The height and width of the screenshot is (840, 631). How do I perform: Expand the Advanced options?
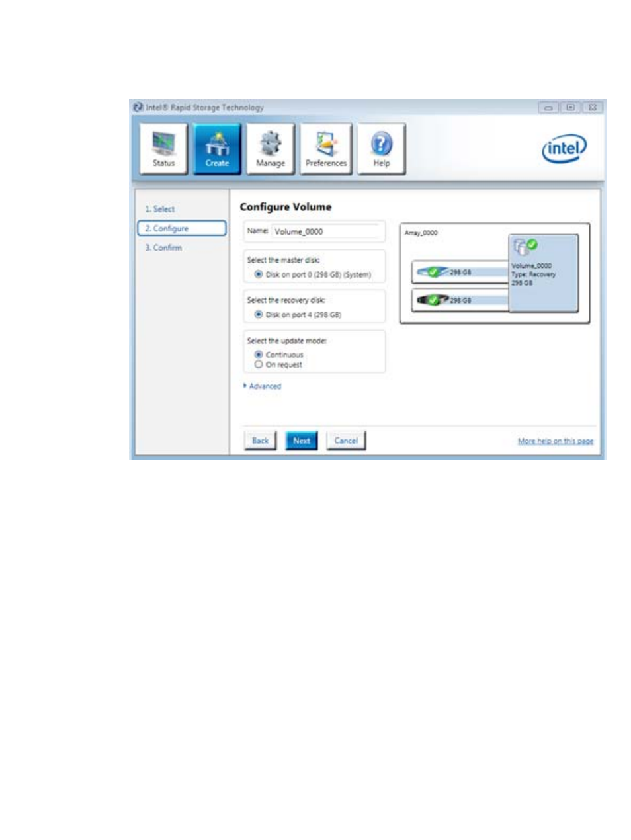point(263,386)
